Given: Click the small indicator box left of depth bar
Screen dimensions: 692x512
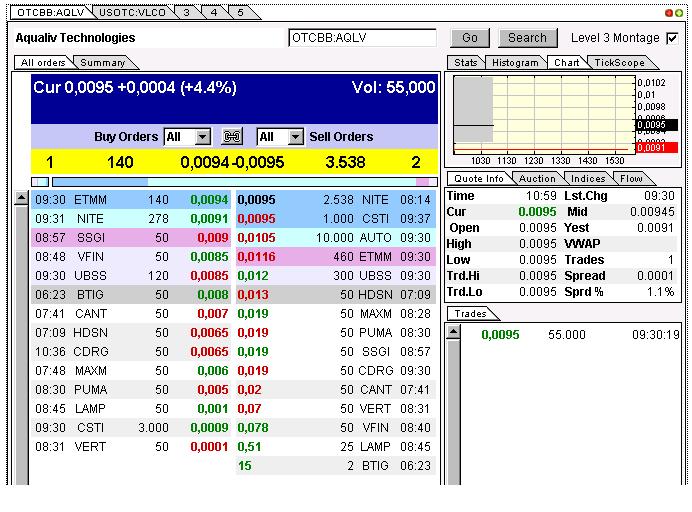Looking at the screenshot, I should (40, 182).
